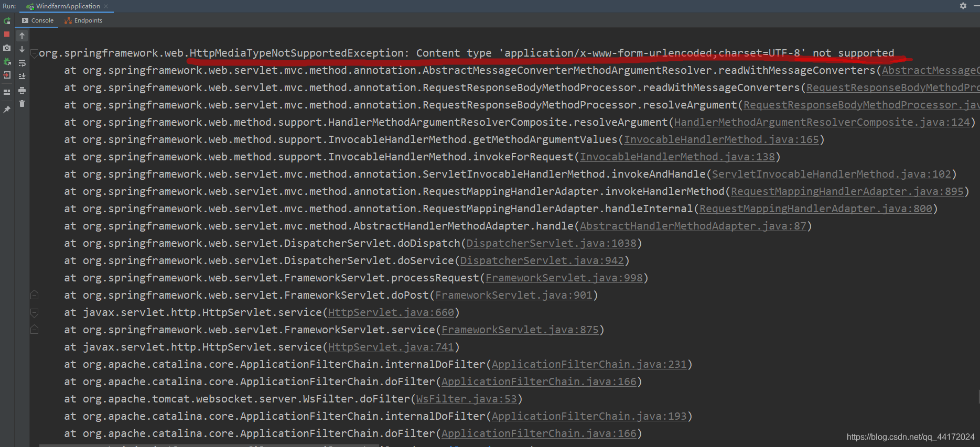Open the HttpServlet.java:741 link
Screen dimensions: 980x447
pyautogui.click(x=391, y=347)
